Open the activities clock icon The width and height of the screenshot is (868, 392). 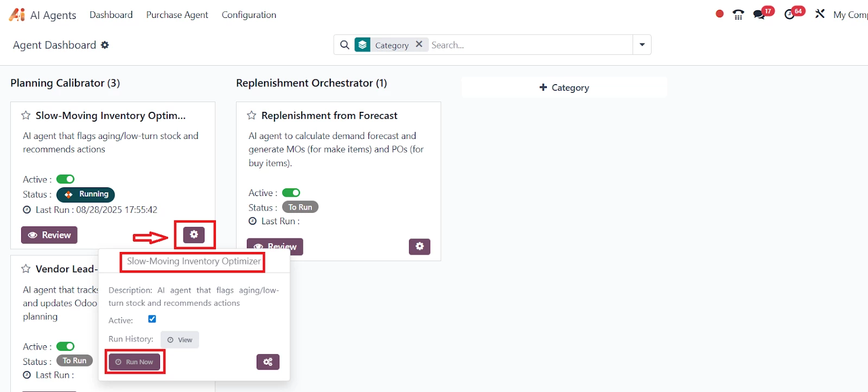tap(790, 15)
